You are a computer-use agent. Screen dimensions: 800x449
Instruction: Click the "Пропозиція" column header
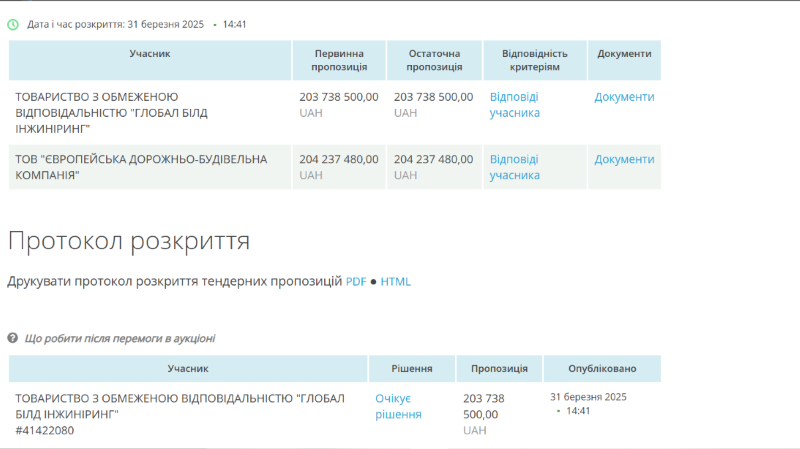[499, 368]
